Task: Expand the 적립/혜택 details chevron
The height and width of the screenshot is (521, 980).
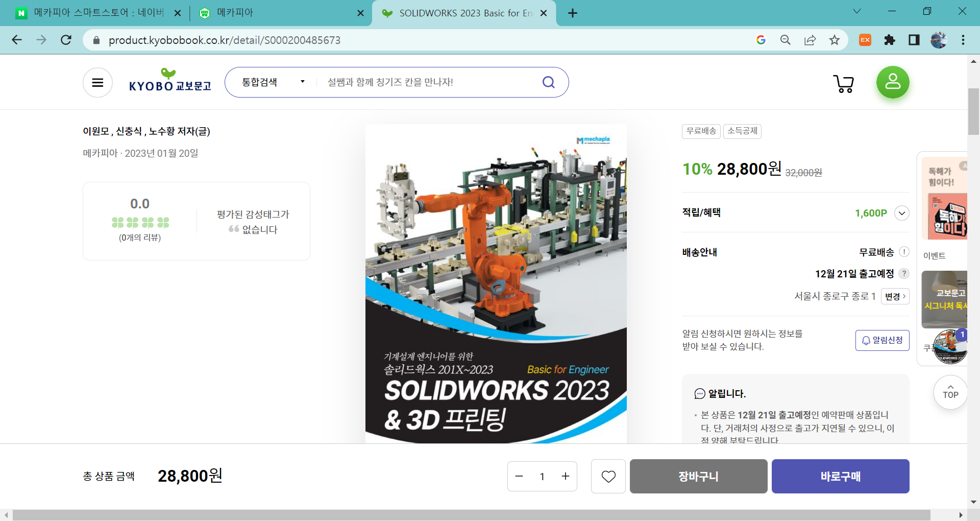Action: coord(902,213)
